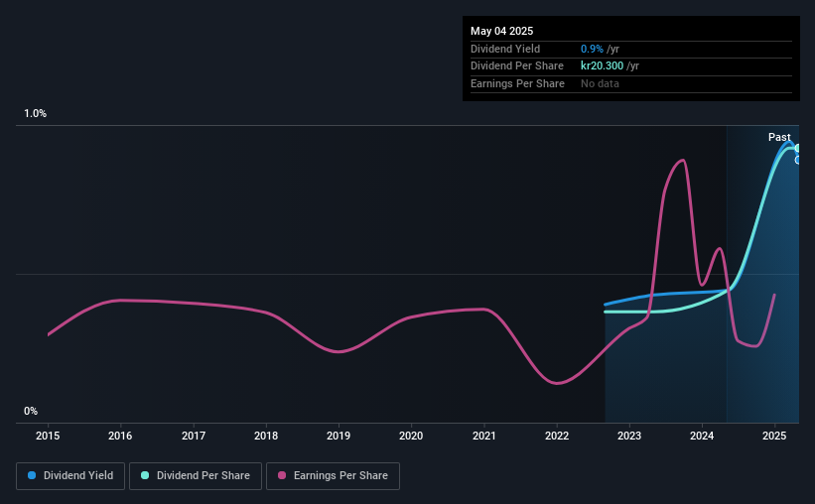Select the 2023 label on the x-axis
815x504 pixels.
[x=629, y=436]
